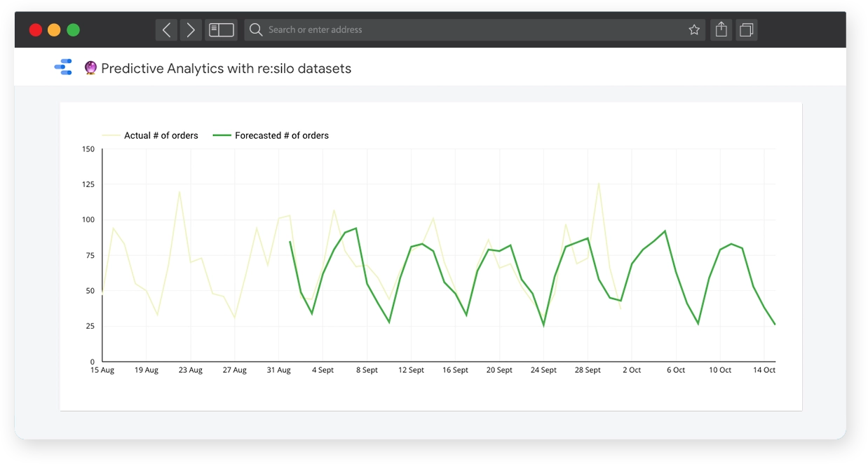Click the pale yellow Actual legend line swatch

111,135
